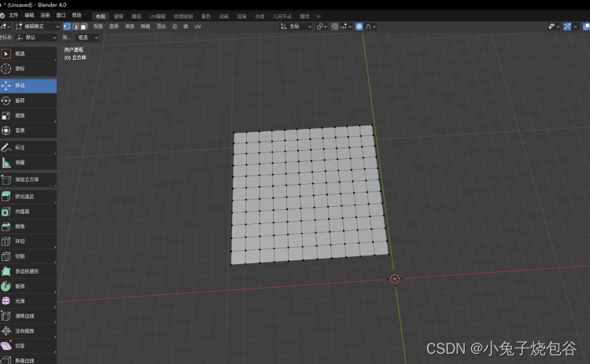Image resolution: width=590 pixels, height=364 pixels.
Task: Choose the 环切 loop cut tool
Action: click(x=28, y=241)
